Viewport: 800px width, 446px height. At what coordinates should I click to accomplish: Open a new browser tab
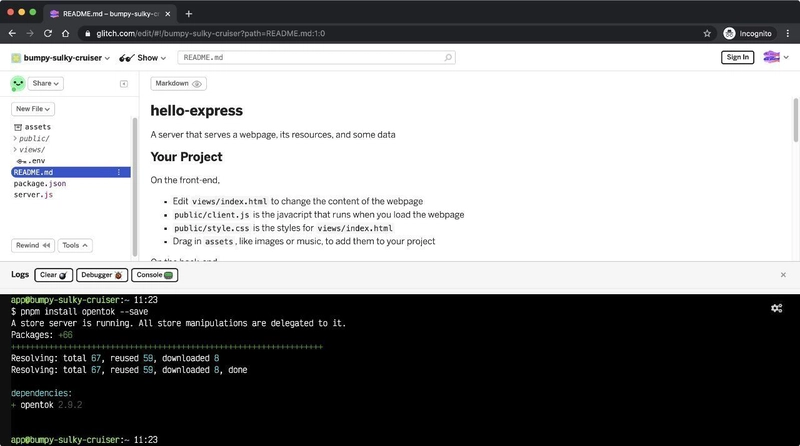189,14
